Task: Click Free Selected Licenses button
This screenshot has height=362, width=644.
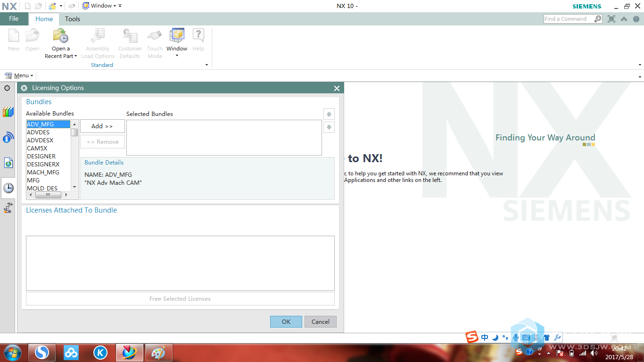Action: pos(180,299)
